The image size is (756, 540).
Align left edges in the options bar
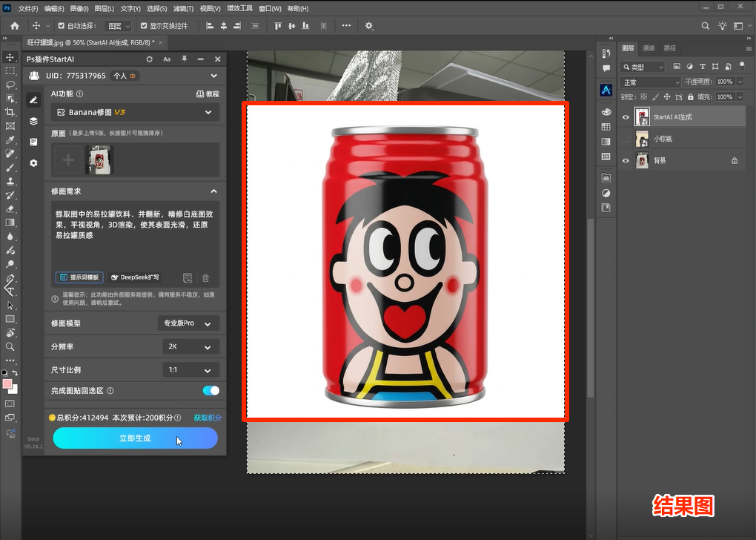tap(210, 26)
